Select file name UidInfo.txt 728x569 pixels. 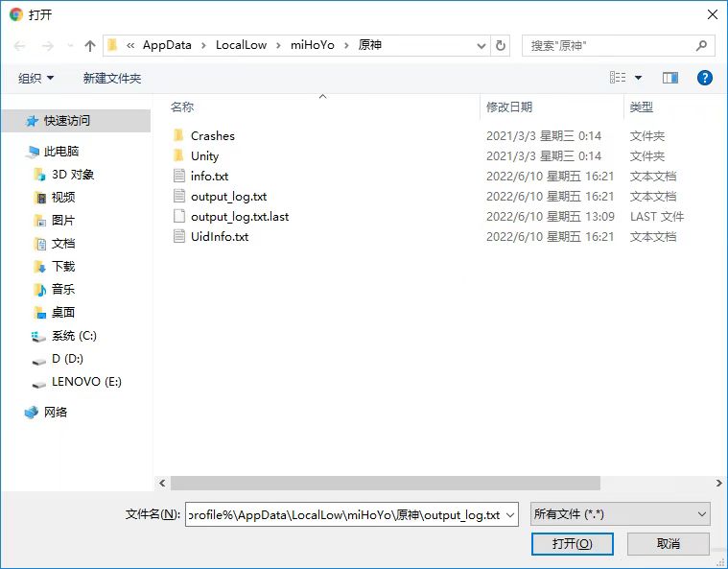tap(220, 236)
